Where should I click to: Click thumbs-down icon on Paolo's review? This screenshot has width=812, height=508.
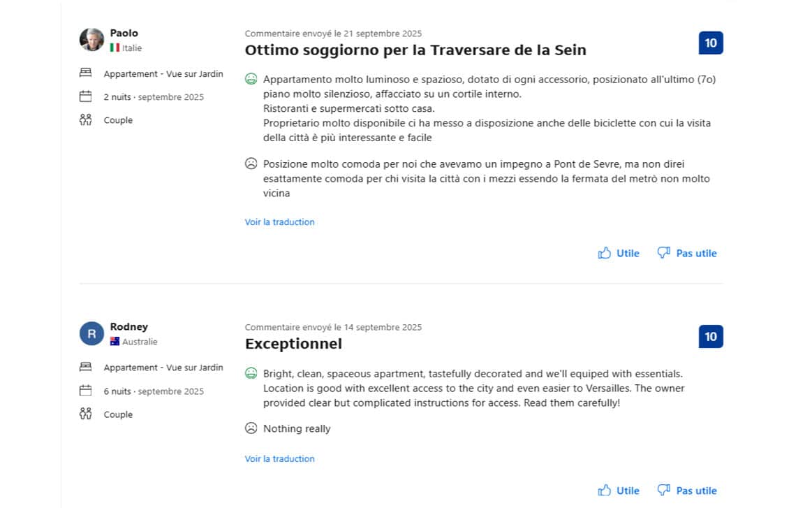click(x=664, y=253)
